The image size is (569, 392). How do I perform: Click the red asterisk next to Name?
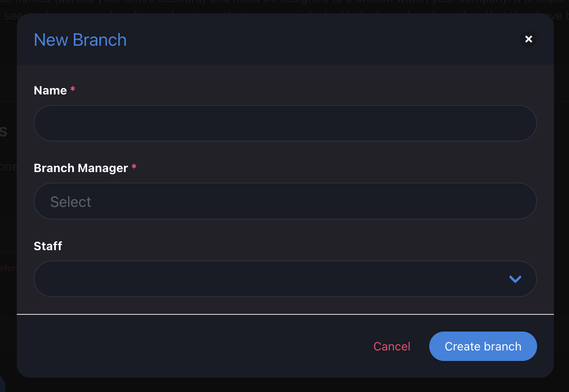(x=73, y=89)
